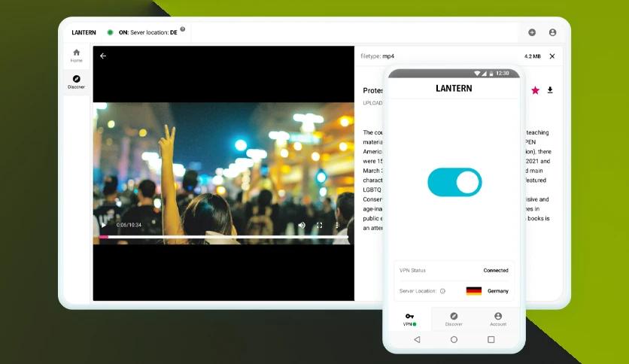Screen dimensions: 629x364
Task: Close the file details panel
Action: pyautogui.click(x=552, y=56)
